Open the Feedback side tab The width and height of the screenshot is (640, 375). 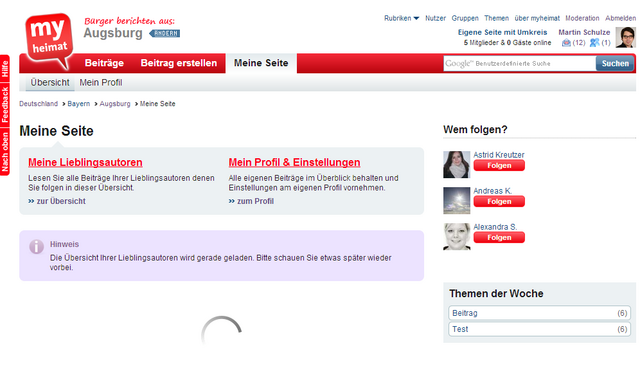click(x=5, y=104)
